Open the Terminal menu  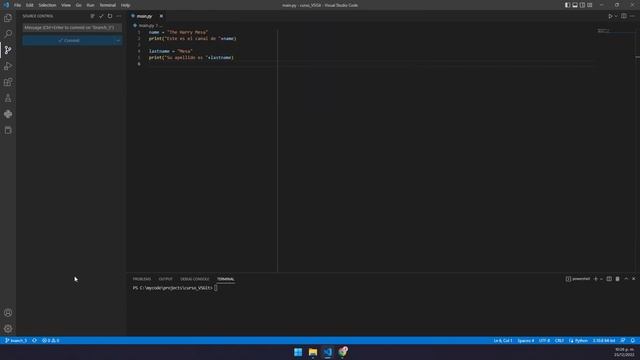pyautogui.click(x=108, y=5)
